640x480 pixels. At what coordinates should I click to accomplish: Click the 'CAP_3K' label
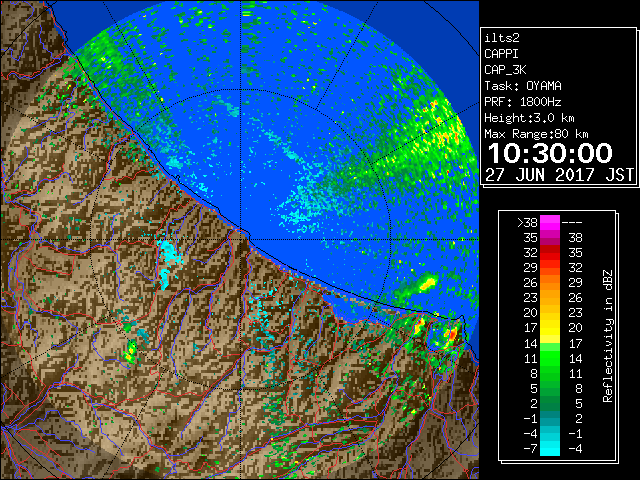505,70
